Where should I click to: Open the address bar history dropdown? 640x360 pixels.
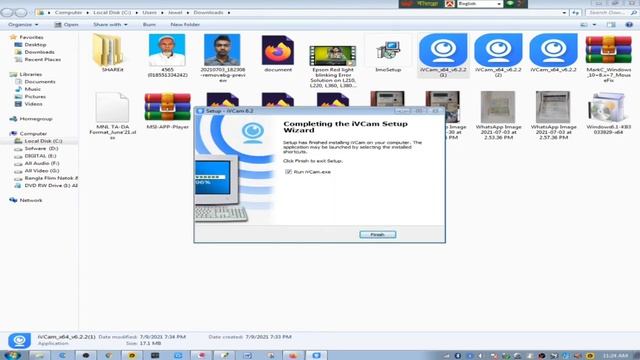(564, 13)
